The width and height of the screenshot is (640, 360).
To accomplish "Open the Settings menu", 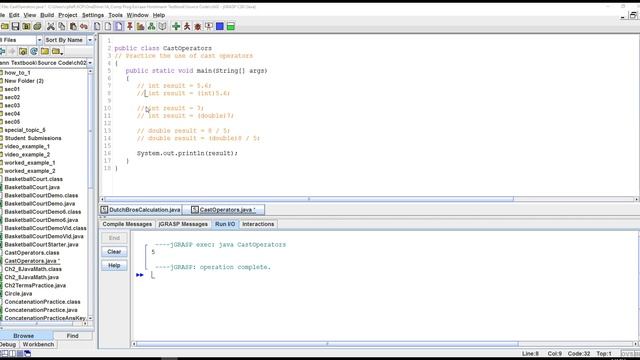I will [93, 15].
